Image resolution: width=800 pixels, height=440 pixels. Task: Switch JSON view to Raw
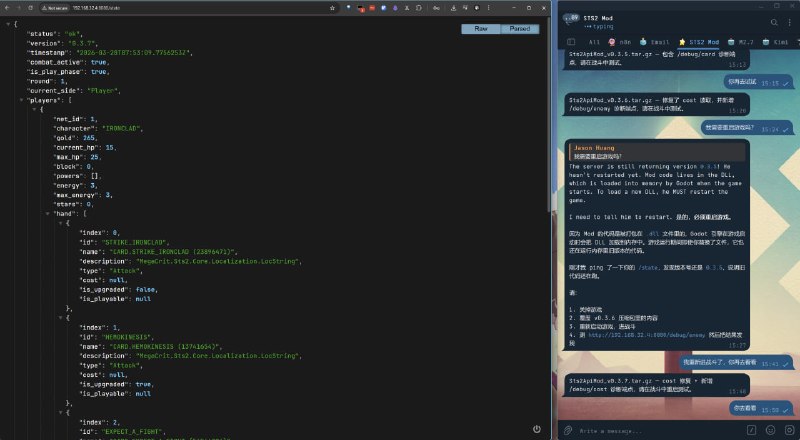(x=482, y=29)
